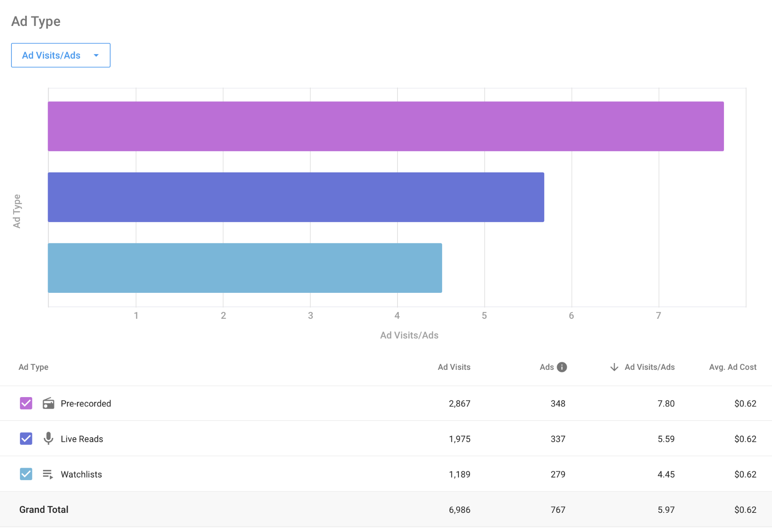Screen dimensions: 772x532
Task: Click the Pre-recorded radio icon
Action: coord(49,403)
